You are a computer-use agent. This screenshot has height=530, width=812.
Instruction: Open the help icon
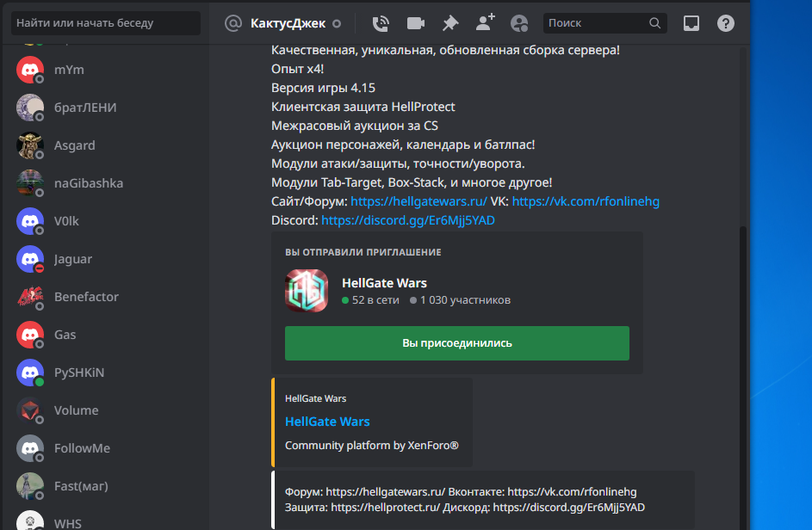[x=726, y=23]
